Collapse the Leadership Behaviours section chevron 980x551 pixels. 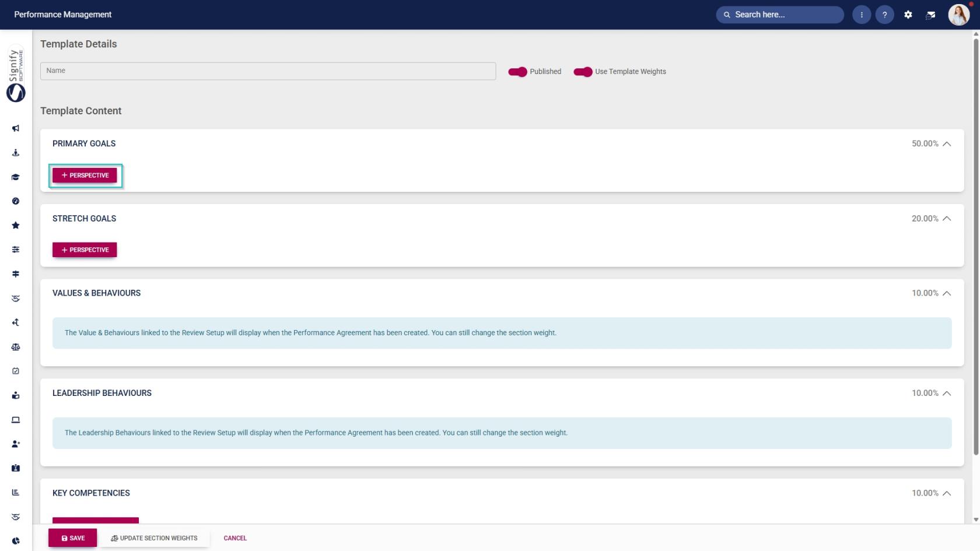coord(947,394)
